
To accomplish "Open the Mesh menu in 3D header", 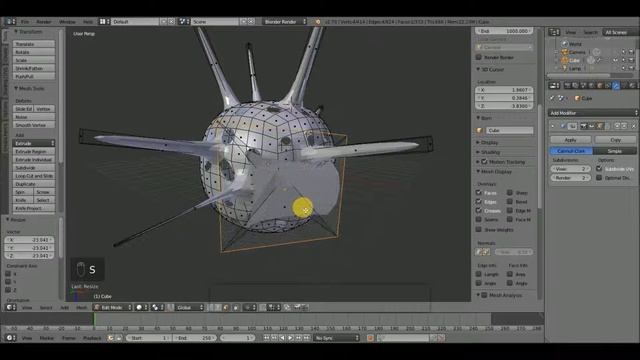I will coord(82,307).
